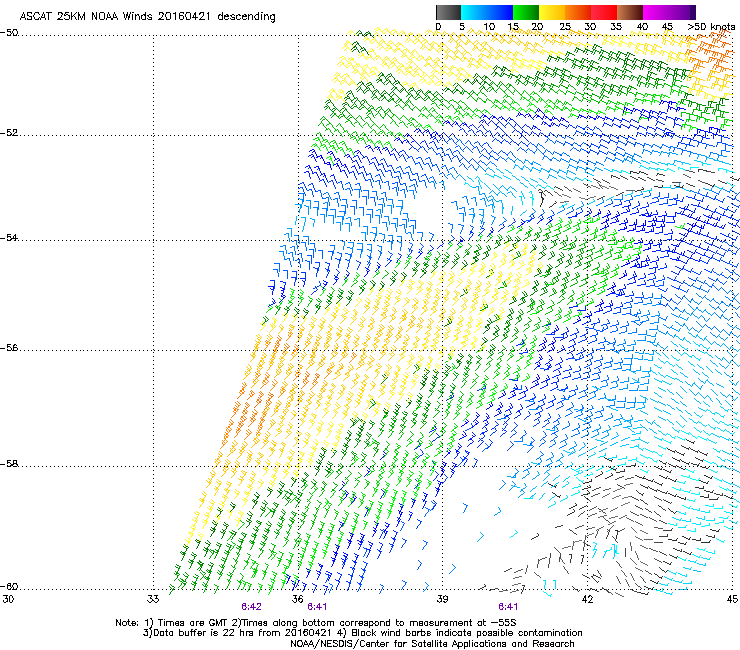Click the note 'Black wind barbs indicate possible contamination'
The height and width of the screenshot is (650, 740).
[x=467, y=633]
